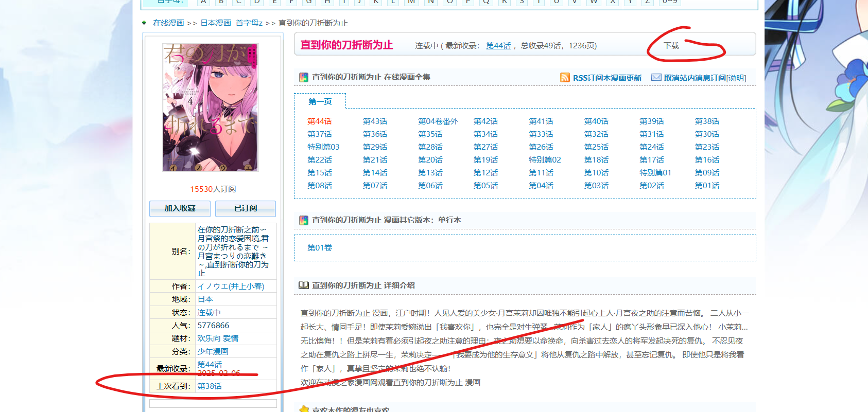Open chapter 第27话
Image resolution: width=868 pixels, height=412 pixels.
point(485,147)
